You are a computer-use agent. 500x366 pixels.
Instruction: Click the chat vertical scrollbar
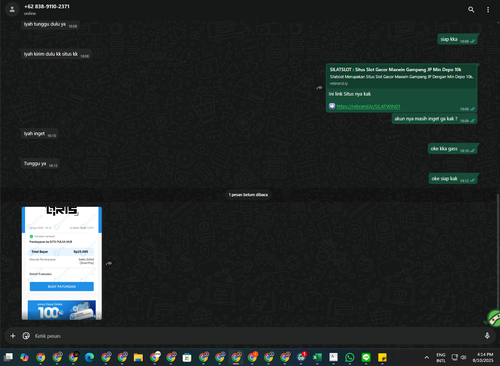pos(498,251)
